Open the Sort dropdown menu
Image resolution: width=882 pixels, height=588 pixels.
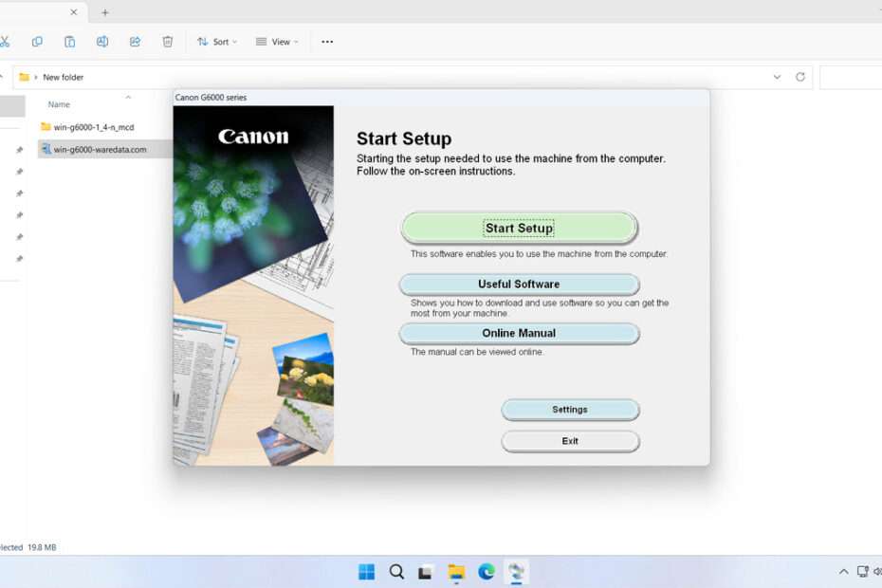pyautogui.click(x=217, y=42)
